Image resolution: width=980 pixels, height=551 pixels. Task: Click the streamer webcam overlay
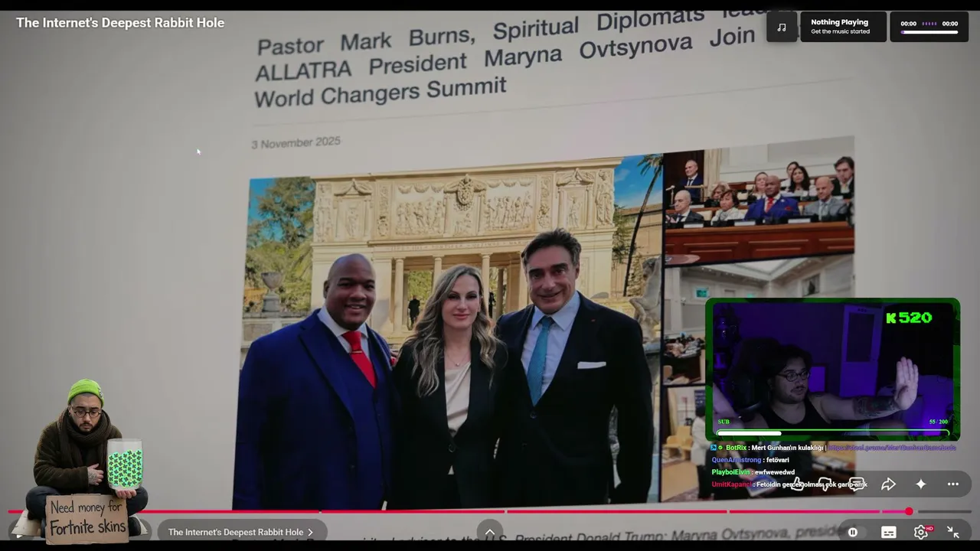832,370
